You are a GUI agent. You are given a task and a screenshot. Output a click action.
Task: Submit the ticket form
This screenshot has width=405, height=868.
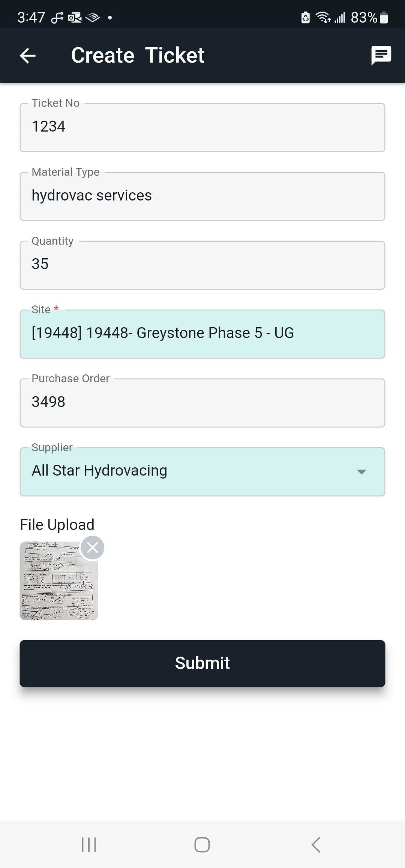pyautogui.click(x=202, y=663)
